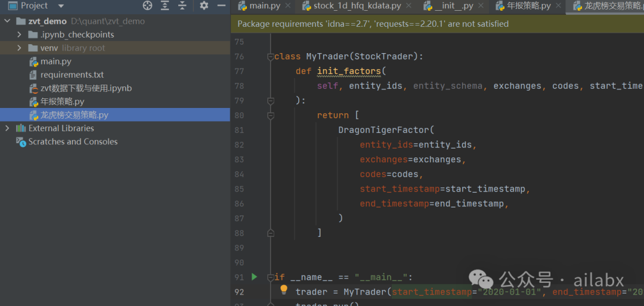Close the 年报策略.py editor tab

(558, 6)
